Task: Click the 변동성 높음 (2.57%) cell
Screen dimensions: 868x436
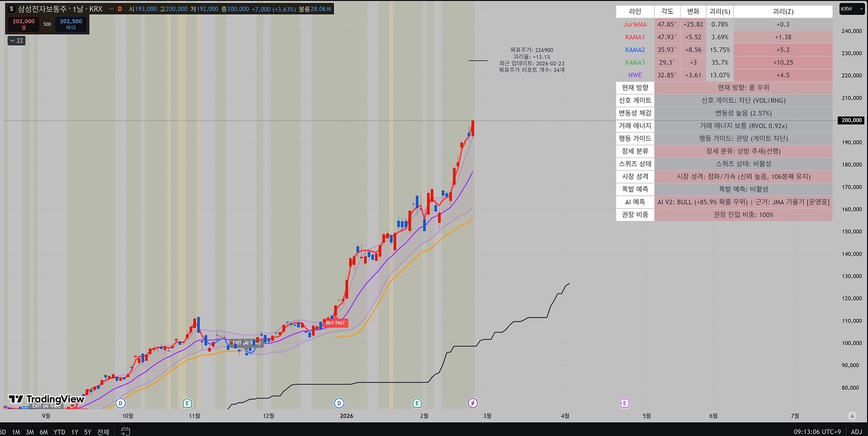Action: click(743, 113)
